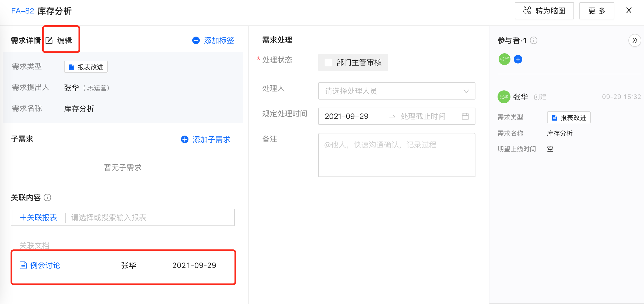Click the 处理截止时间 end date field

tap(423, 116)
